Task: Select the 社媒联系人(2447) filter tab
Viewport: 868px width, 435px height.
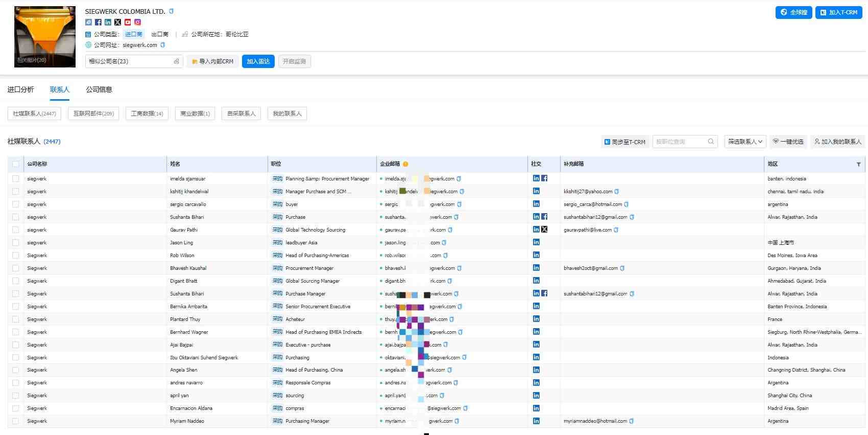Action: pyautogui.click(x=34, y=113)
